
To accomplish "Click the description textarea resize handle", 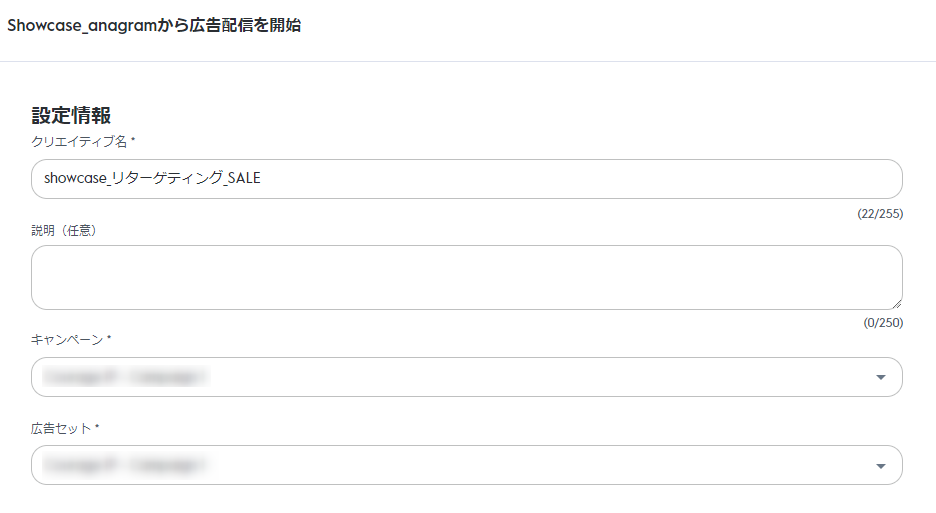I will 896,303.
